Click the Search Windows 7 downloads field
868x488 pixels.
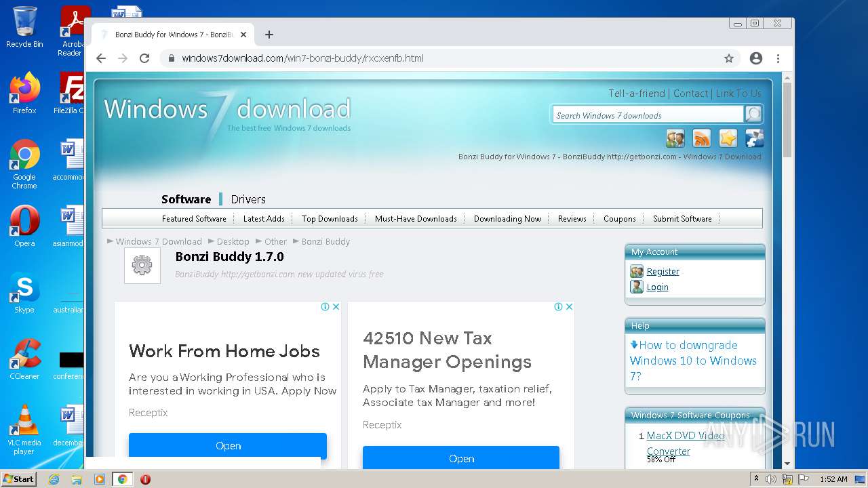(x=648, y=115)
